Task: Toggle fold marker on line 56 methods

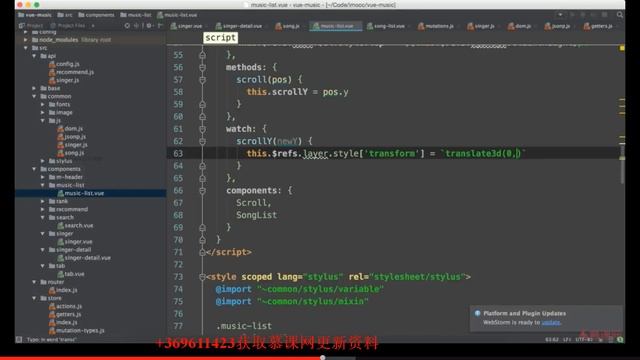Action: coord(202,67)
